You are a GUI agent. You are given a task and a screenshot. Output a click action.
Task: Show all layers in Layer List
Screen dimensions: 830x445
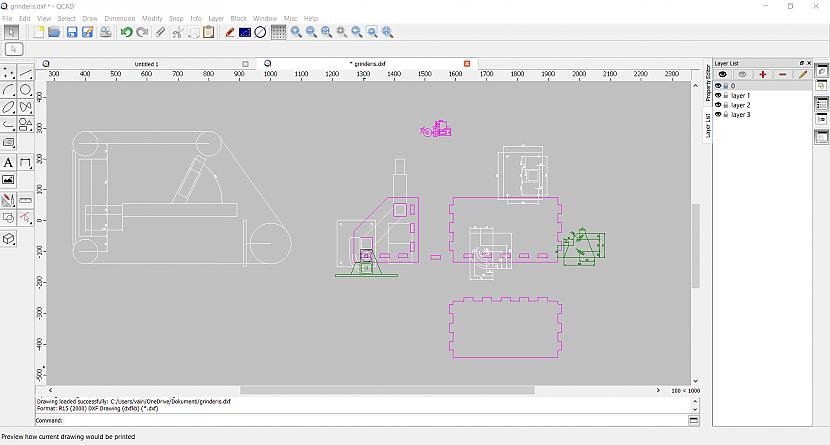[x=723, y=75]
